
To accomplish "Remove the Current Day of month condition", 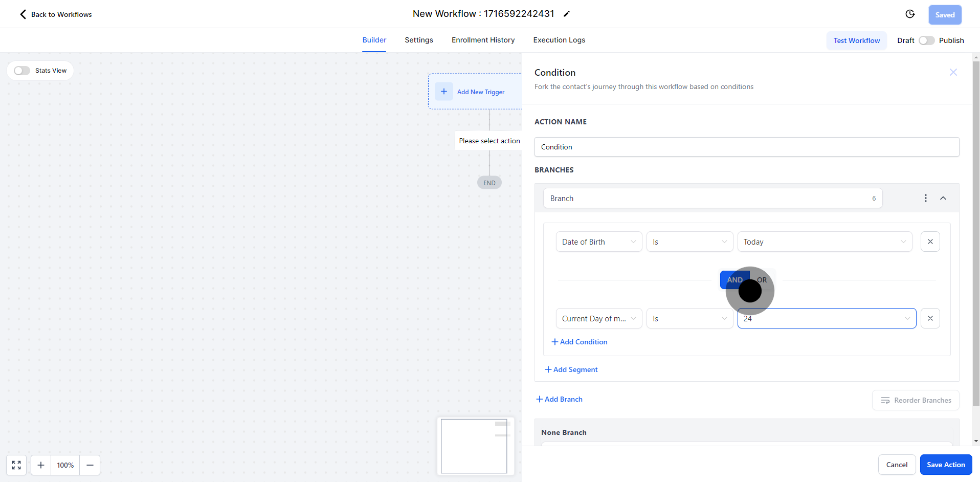I will (x=930, y=318).
